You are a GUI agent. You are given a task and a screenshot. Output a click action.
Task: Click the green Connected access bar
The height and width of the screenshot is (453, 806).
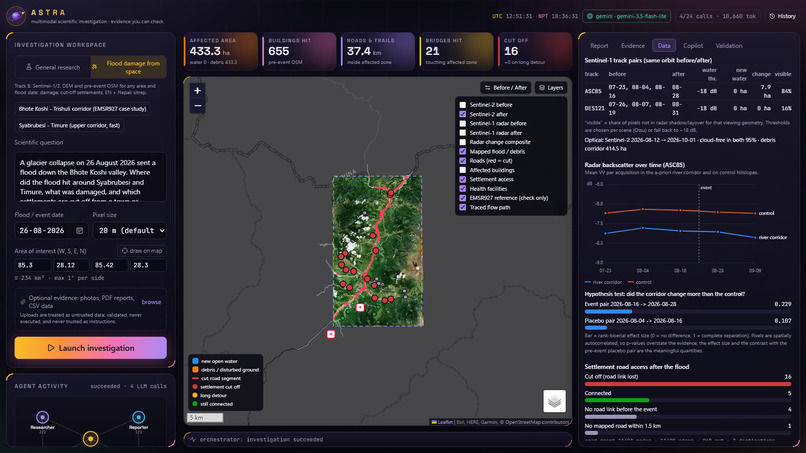point(617,400)
